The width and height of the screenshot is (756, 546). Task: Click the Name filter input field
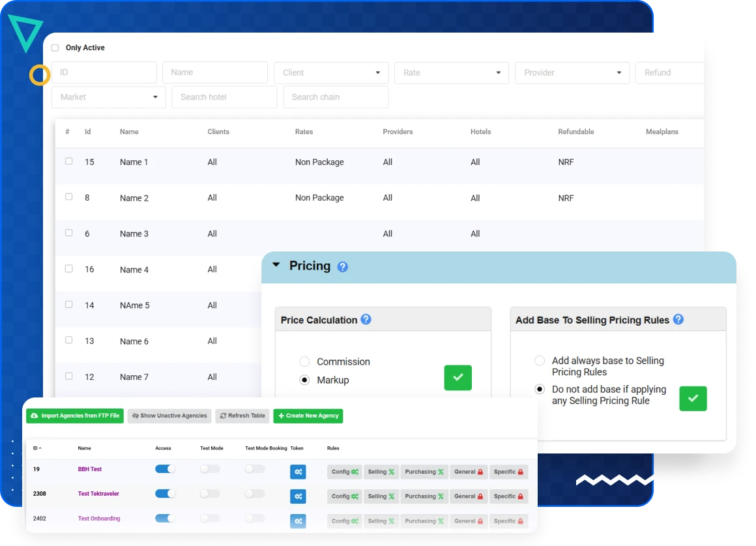coord(215,72)
